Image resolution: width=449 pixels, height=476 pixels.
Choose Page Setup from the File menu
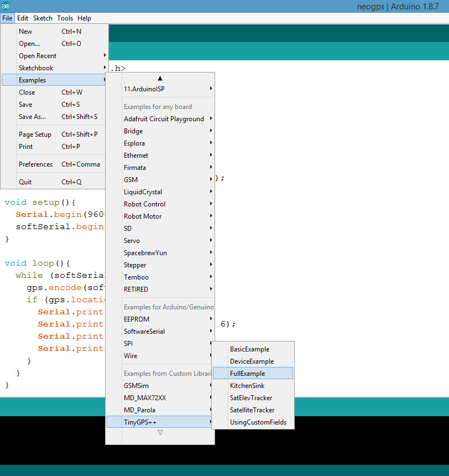[x=54, y=134]
